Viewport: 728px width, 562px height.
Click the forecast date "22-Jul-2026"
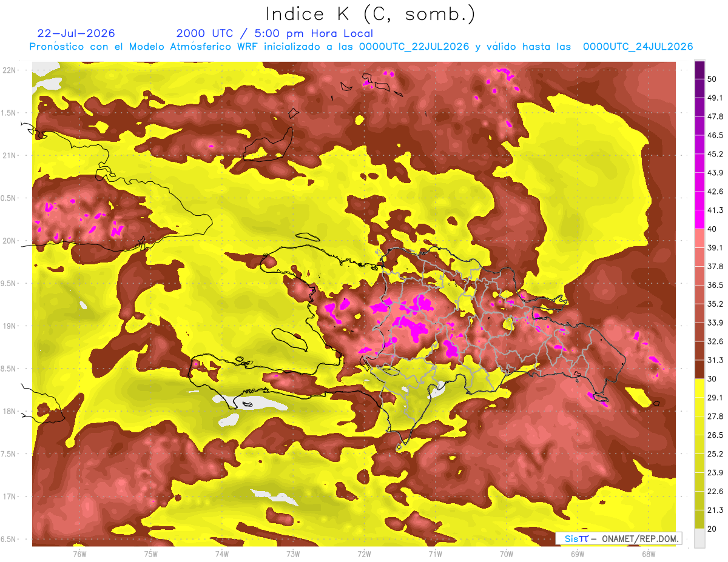(76, 33)
